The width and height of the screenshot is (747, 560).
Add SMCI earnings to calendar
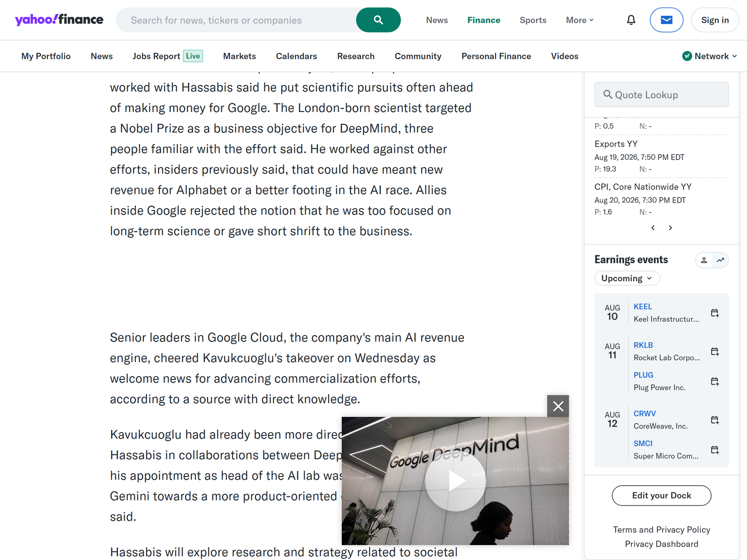click(715, 450)
